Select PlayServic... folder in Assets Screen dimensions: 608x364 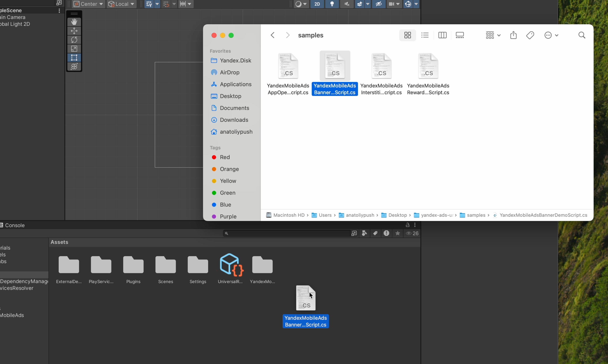click(x=101, y=270)
